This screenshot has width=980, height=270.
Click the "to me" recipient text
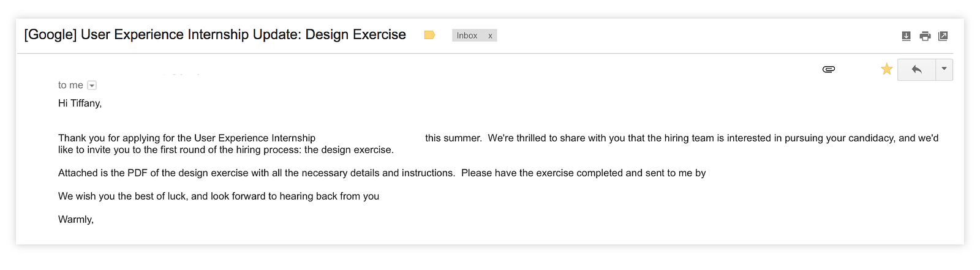click(70, 85)
